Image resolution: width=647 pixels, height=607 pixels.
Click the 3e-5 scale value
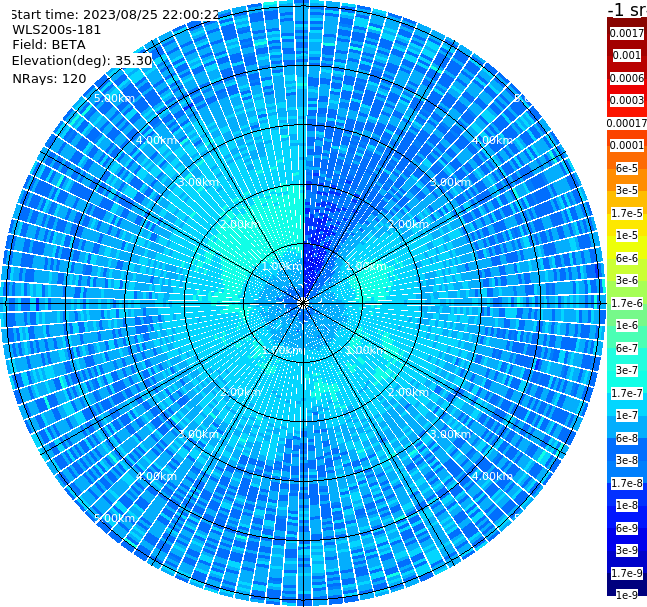coord(627,190)
